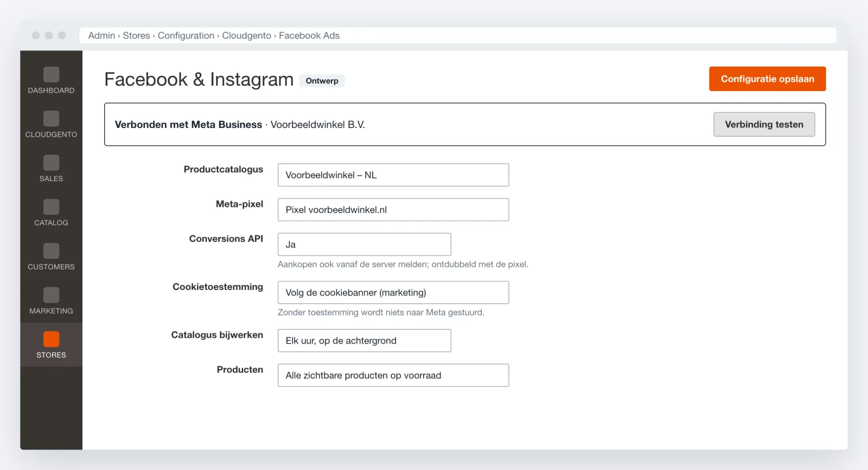Open the Producten selection field
Screen dimensions: 868x470
(x=393, y=375)
